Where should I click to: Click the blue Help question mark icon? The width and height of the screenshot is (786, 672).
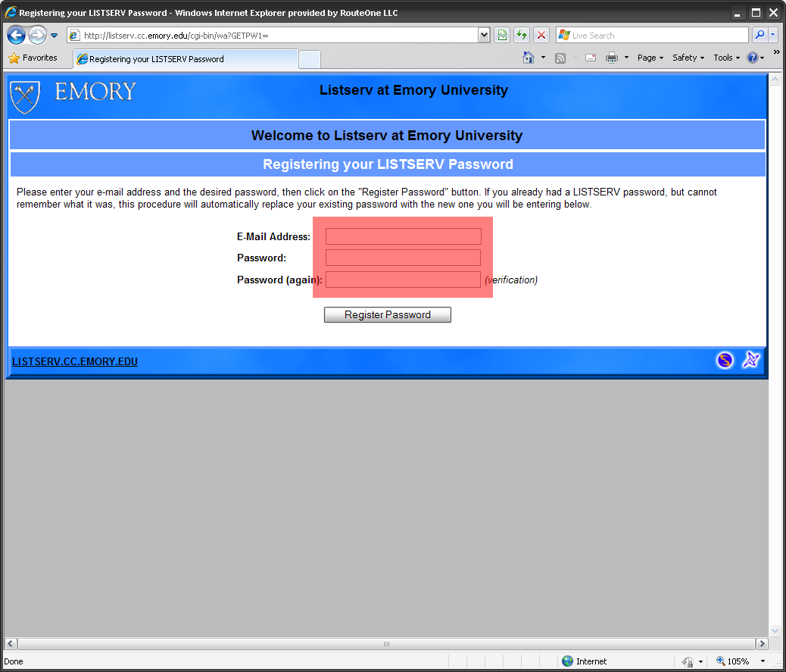pyautogui.click(x=753, y=58)
